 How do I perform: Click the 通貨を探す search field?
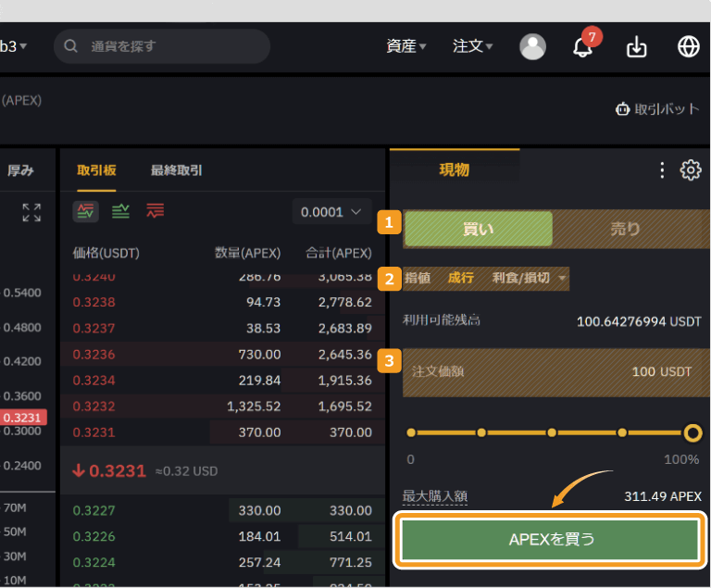pos(162,45)
